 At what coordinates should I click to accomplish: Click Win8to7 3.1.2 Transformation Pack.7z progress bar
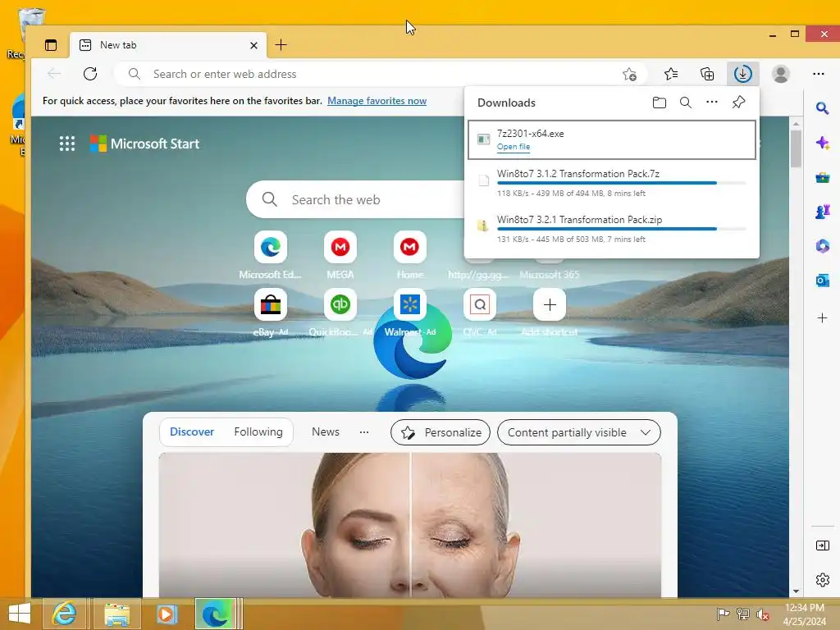point(622,183)
